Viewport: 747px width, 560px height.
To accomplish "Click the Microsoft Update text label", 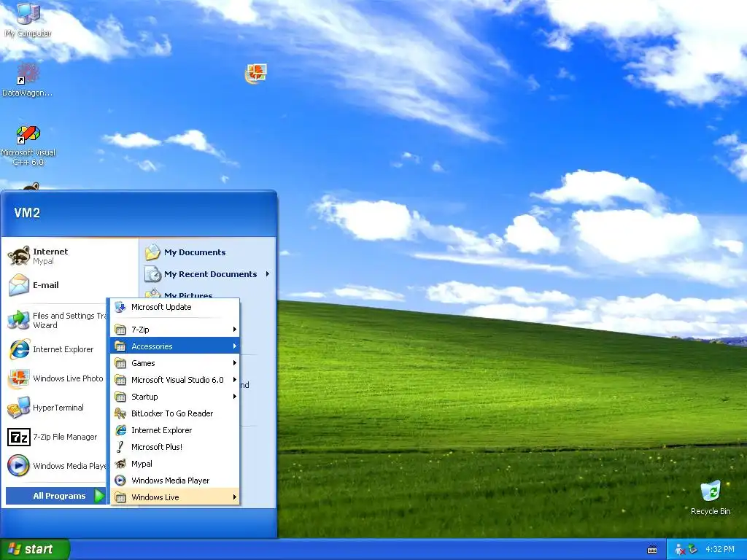I will click(161, 307).
